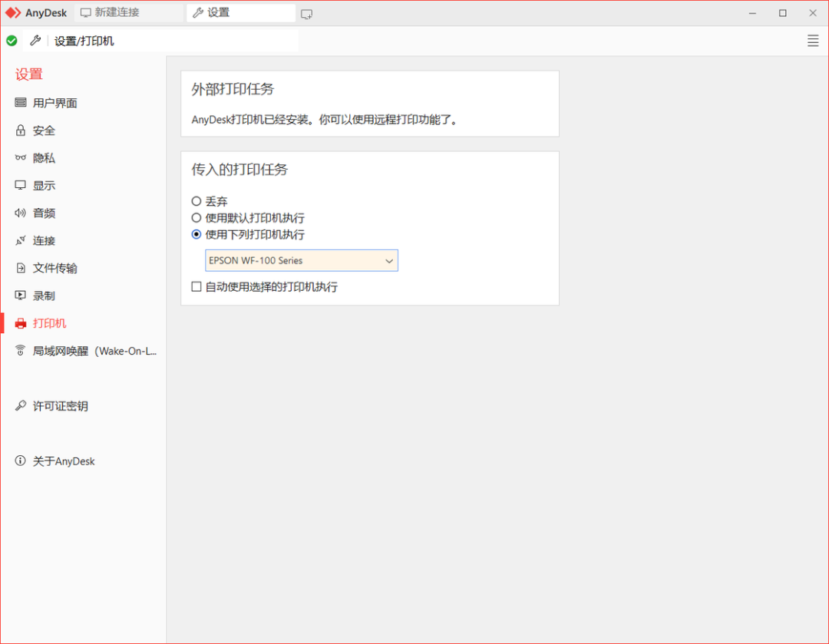Click the 许可证密钥 key icon
The height and width of the screenshot is (644, 829).
(21, 405)
